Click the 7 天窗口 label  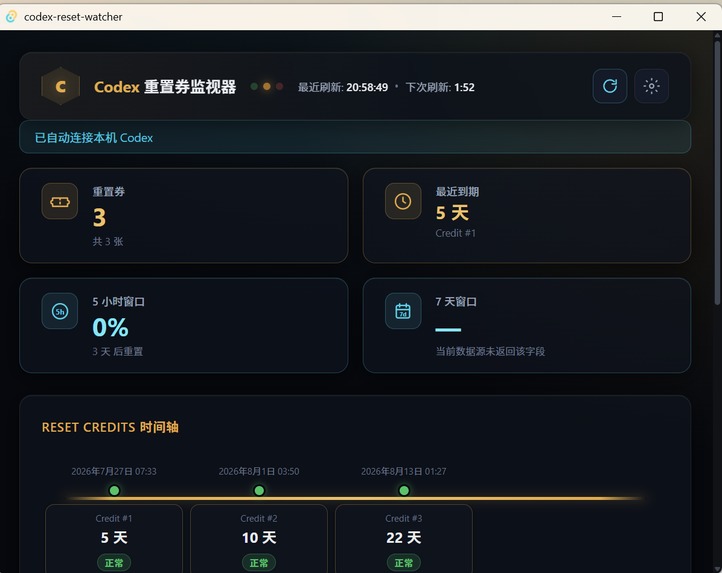pyautogui.click(x=456, y=302)
